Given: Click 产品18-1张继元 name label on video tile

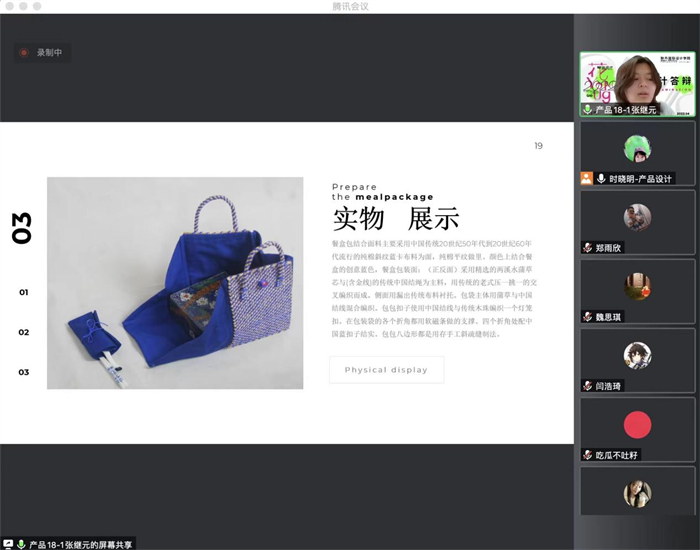Looking at the screenshot, I should [626, 110].
